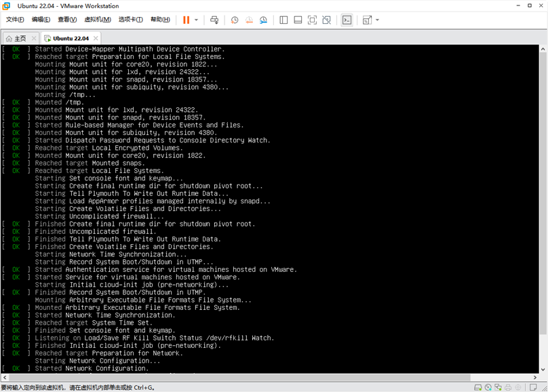Click the horizontal scrollbar thumb
This screenshot has width=548, height=392.
[x=240, y=377]
